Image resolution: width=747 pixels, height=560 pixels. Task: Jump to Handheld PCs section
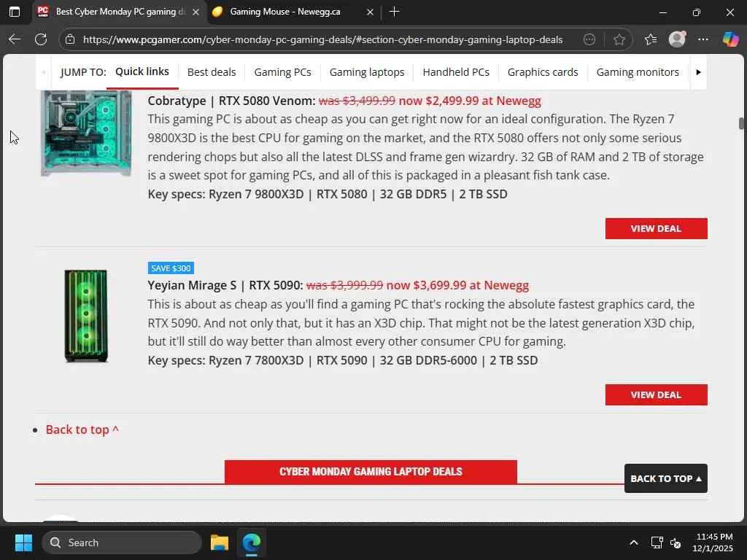(456, 72)
